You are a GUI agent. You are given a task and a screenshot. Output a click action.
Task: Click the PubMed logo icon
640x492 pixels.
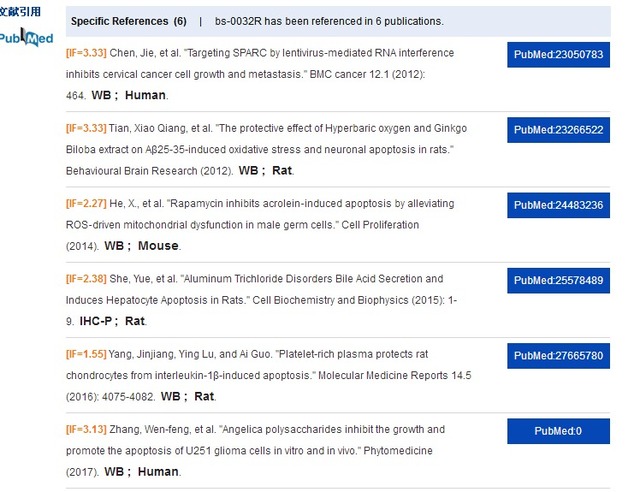click(26, 38)
